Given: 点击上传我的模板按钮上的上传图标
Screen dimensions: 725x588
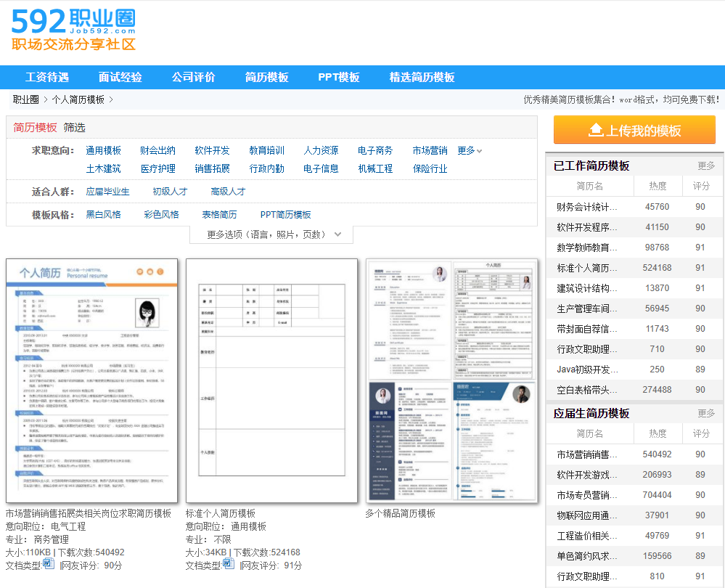Looking at the screenshot, I should (x=597, y=130).
